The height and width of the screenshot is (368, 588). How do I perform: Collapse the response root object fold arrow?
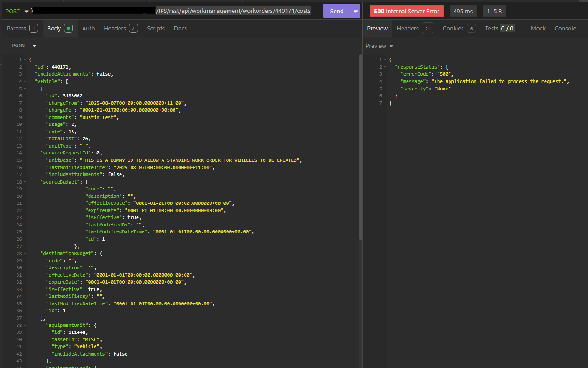385,60
